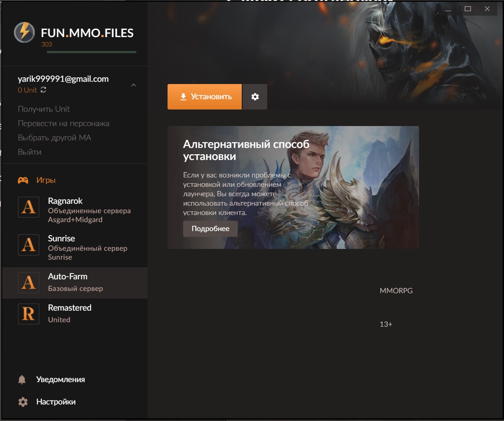
Task: Click the progress bar under the app title
Action: 92,52
